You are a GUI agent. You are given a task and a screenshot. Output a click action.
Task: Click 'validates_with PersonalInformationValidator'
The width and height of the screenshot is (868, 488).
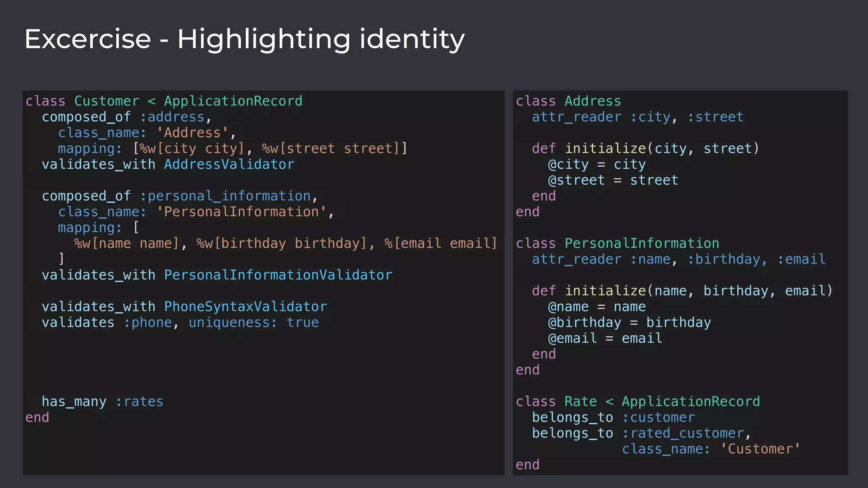[x=217, y=275]
